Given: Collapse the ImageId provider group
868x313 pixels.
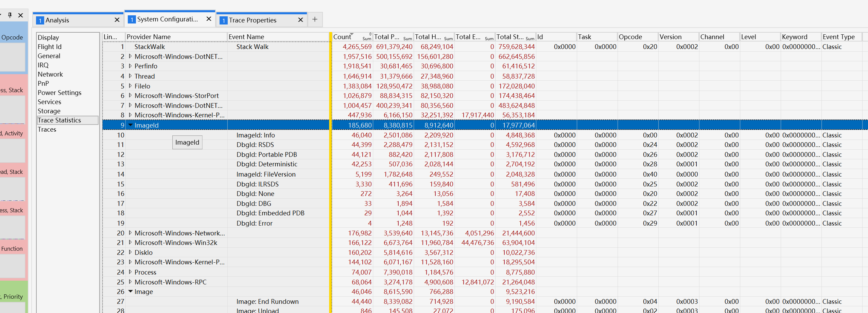Looking at the screenshot, I should coord(131,125).
